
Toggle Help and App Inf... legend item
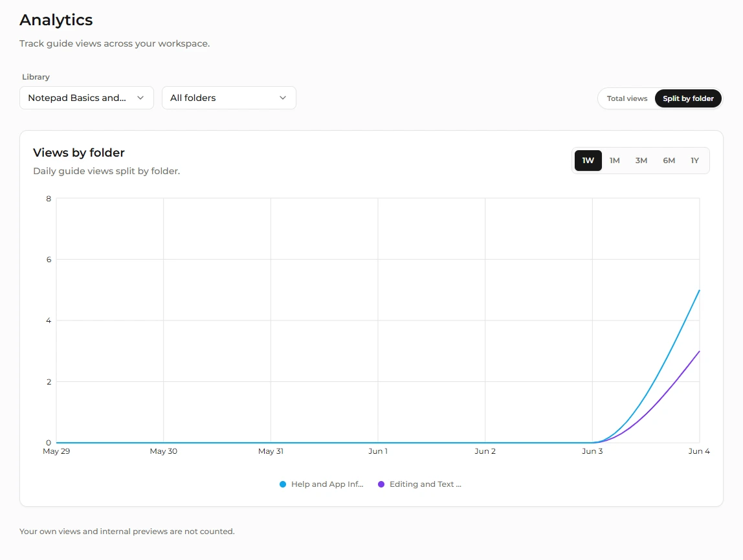321,484
